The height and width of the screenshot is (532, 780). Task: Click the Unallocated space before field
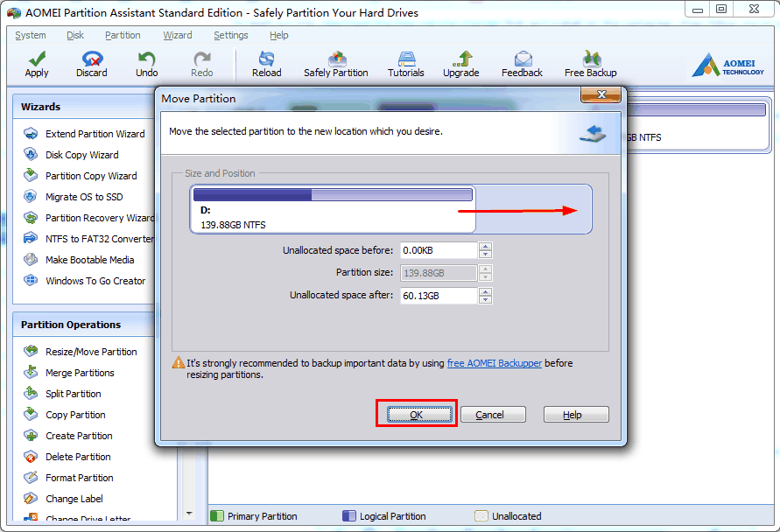point(439,250)
